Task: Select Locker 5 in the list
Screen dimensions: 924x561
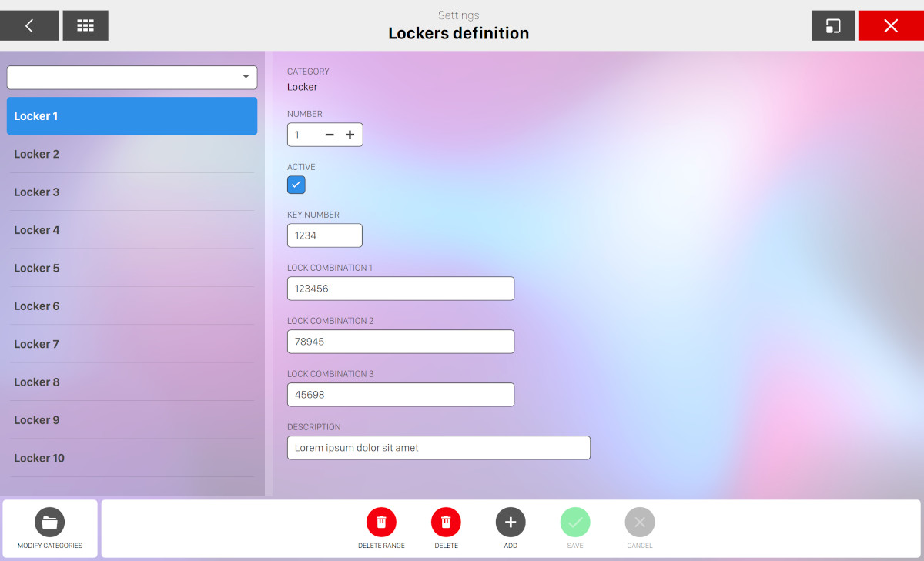Action: [x=132, y=268]
